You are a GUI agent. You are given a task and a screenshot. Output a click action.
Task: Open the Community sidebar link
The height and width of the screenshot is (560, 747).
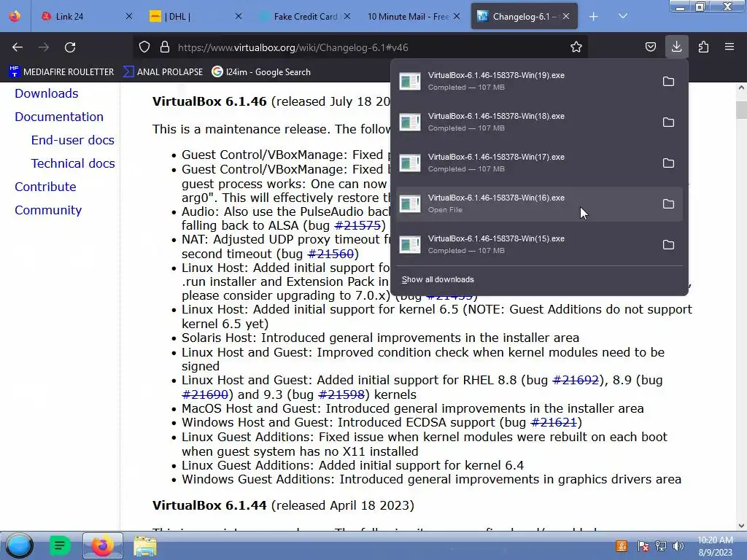(48, 210)
